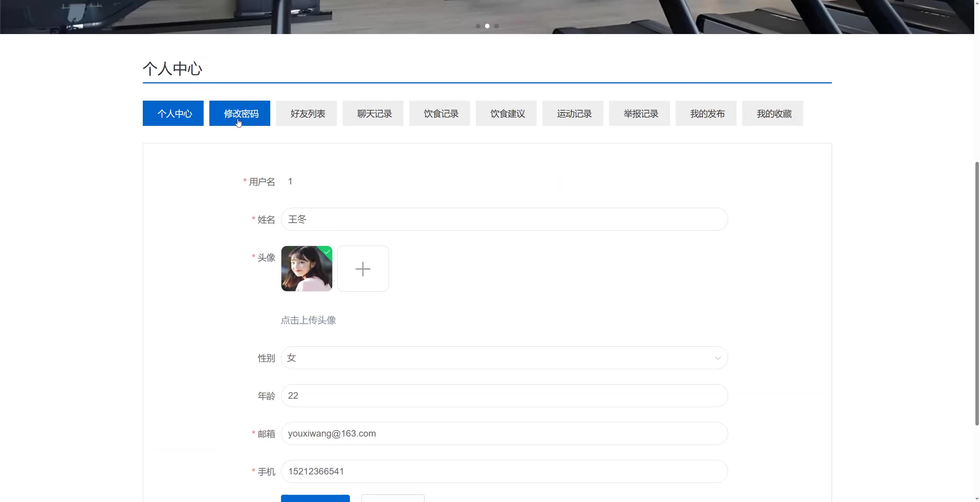This screenshot has height=502, width=980.
Task: Click the uploaded avatar photo thumbnail
Action: pos(307,269)
